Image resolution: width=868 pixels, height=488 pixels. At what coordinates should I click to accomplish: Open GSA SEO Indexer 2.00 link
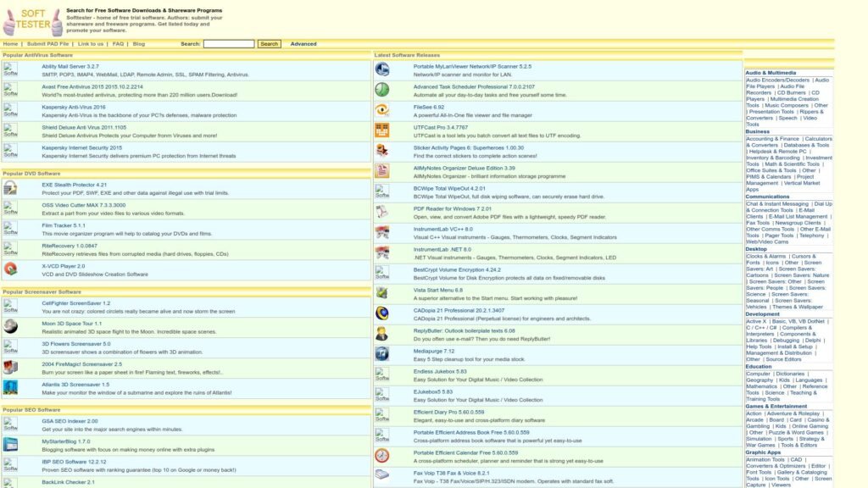click(x=70, y=421)
